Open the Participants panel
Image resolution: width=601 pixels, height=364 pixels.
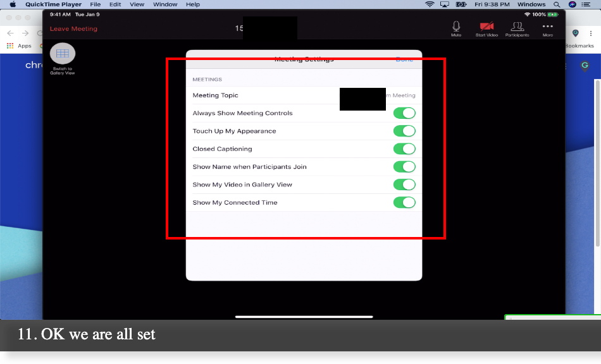517,28
